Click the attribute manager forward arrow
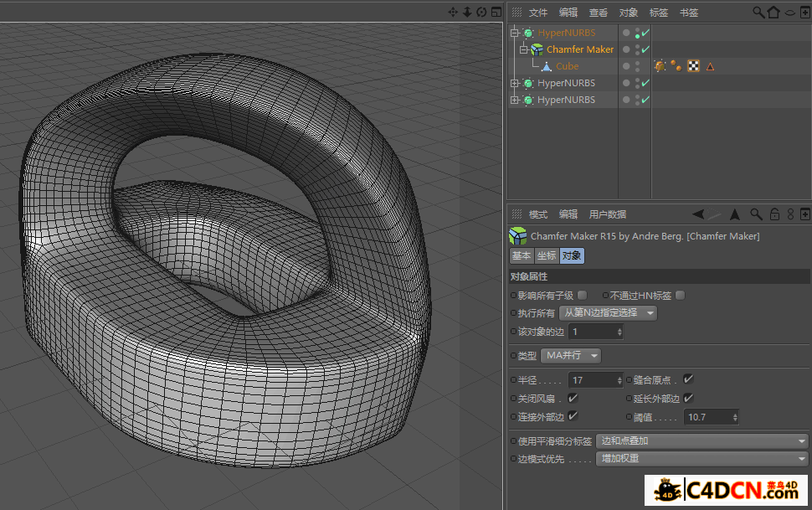This screenshot has width=812, height=510. pyautogui.click(x=715, y=214)
